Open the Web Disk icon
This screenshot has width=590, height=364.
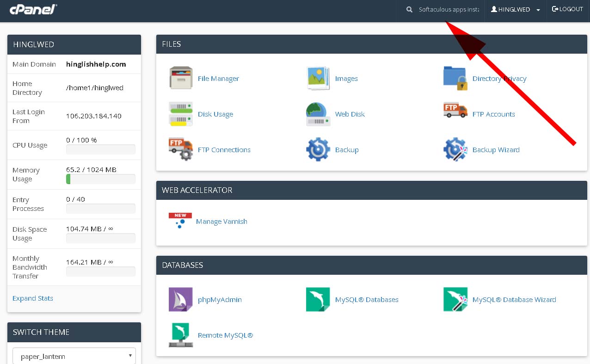318,114
